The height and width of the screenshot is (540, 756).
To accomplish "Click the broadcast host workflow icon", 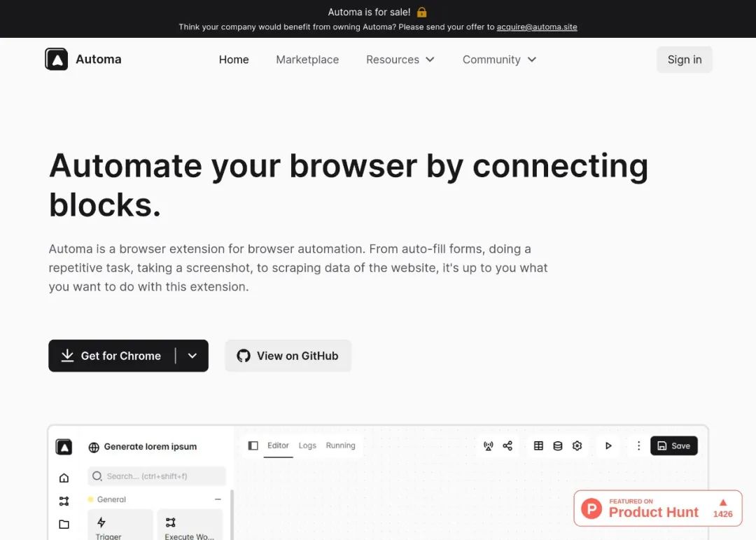I will coord(489,445).
